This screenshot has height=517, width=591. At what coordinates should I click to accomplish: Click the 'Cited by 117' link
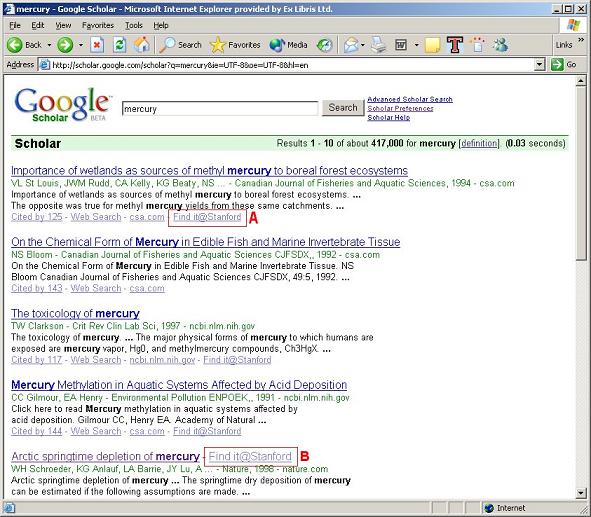pyautogui.click(x=37, y=360)
